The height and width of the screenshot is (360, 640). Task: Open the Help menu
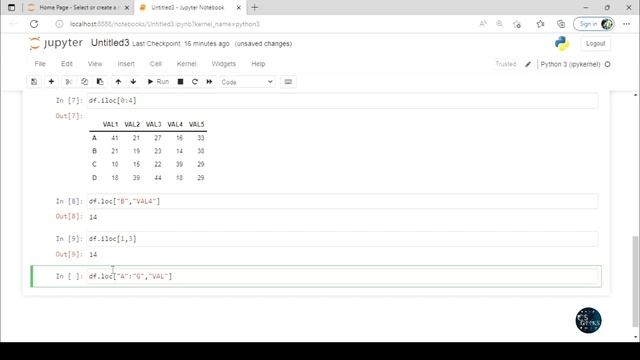tap(258, 64)
